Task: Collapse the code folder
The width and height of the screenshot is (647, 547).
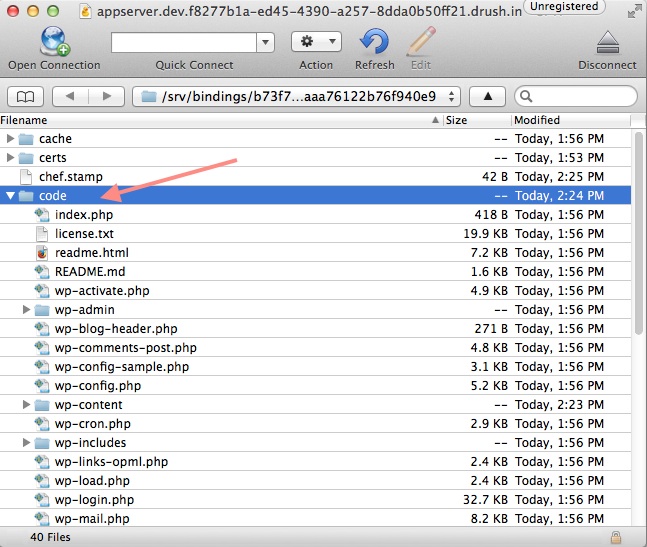Action: pos(11,196)
